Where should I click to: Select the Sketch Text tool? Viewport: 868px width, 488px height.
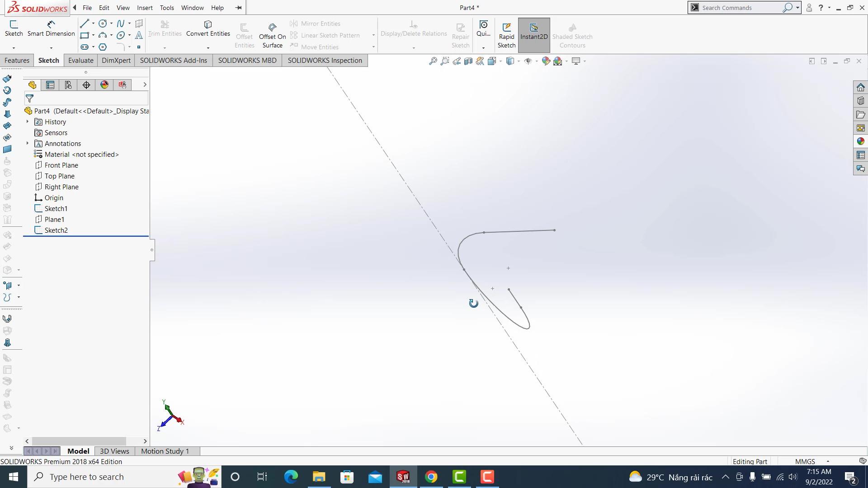click(139, 35)
